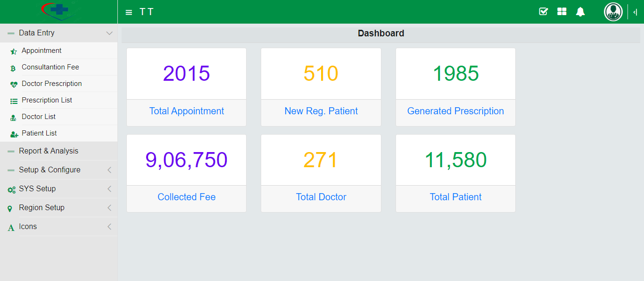
Task: Open the doctor profile avatar in top right
Action: (613, 12)
